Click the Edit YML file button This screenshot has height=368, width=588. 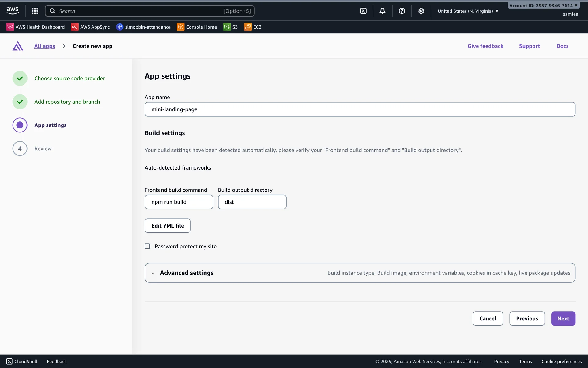(x=168, y=225)
